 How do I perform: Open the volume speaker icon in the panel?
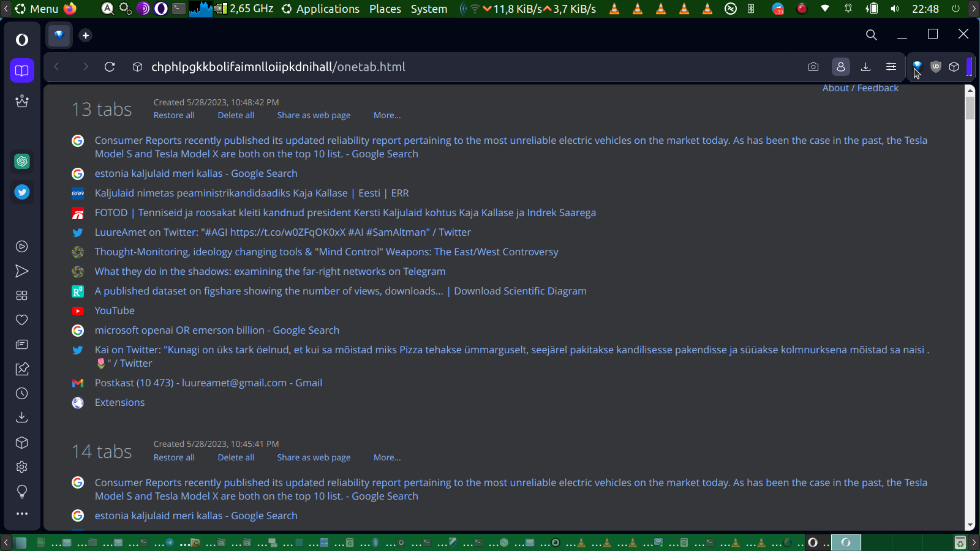click(895, 9)
